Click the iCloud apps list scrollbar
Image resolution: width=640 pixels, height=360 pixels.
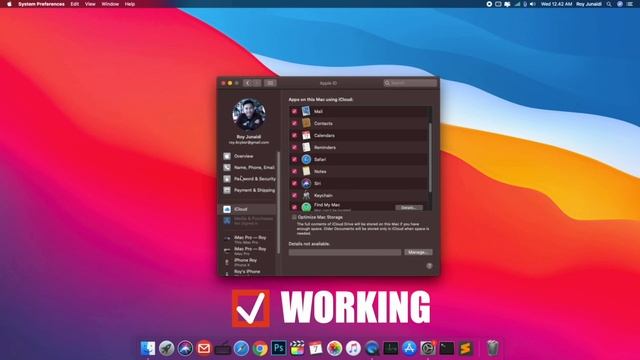(430, 157)
